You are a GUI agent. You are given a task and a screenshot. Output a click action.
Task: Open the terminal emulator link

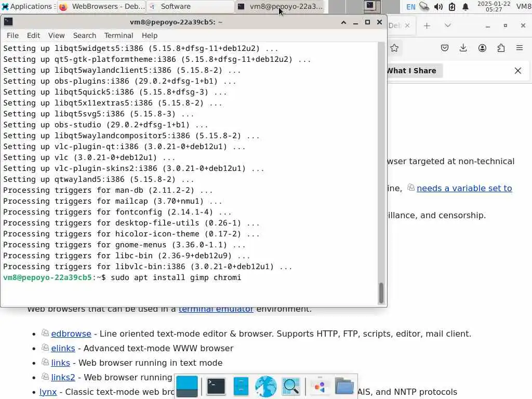(x=216, y=309)
